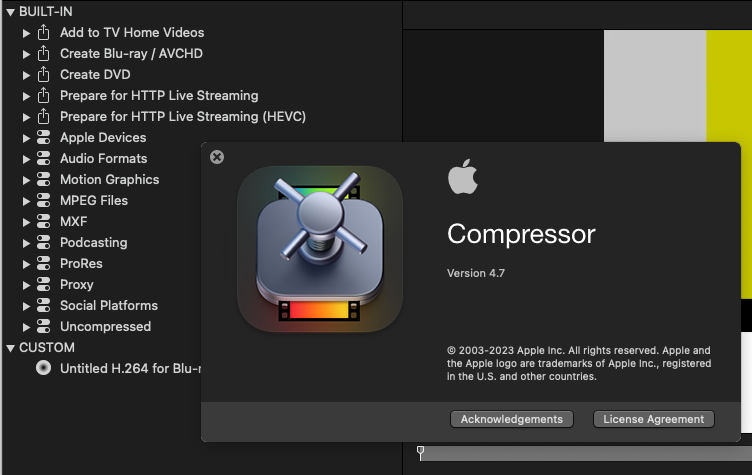This screenshot has width=752, height=475.
Task: Expand the MPEG Files group
Action: point(26,201)
